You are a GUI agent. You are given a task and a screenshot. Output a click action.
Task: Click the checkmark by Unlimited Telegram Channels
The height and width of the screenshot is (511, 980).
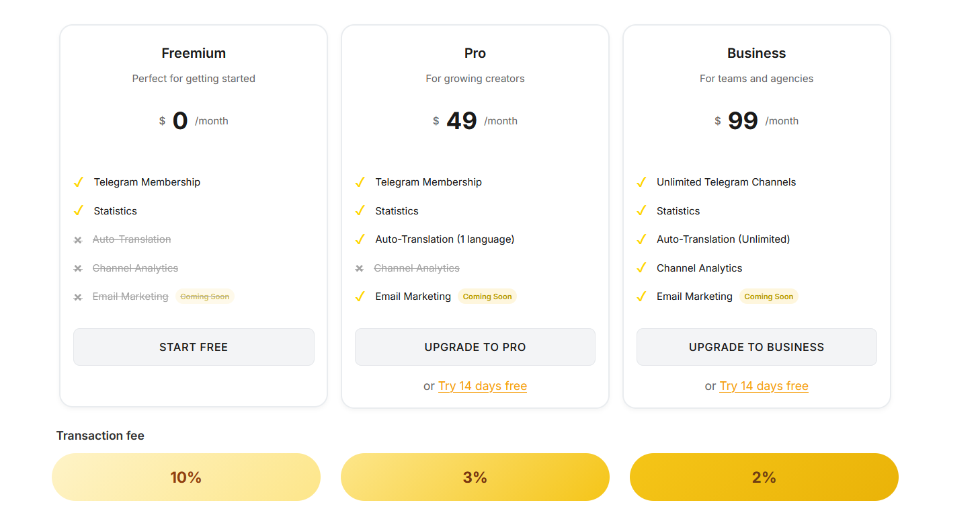click(x=642, y=182)
